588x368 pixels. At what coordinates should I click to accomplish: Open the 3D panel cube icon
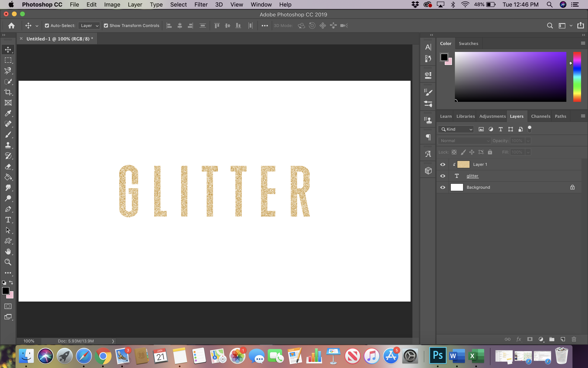point(428,171)
